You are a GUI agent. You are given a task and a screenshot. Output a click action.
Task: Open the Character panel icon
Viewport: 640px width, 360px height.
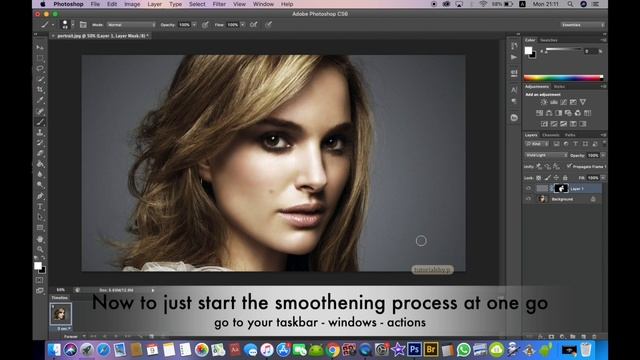pos(514,89)
